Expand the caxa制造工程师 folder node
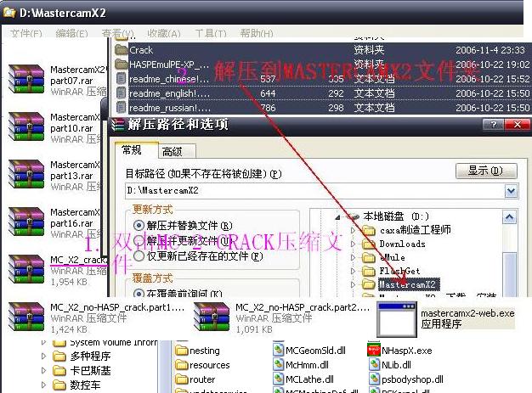532x393 pixels. (x=353, y=230)
